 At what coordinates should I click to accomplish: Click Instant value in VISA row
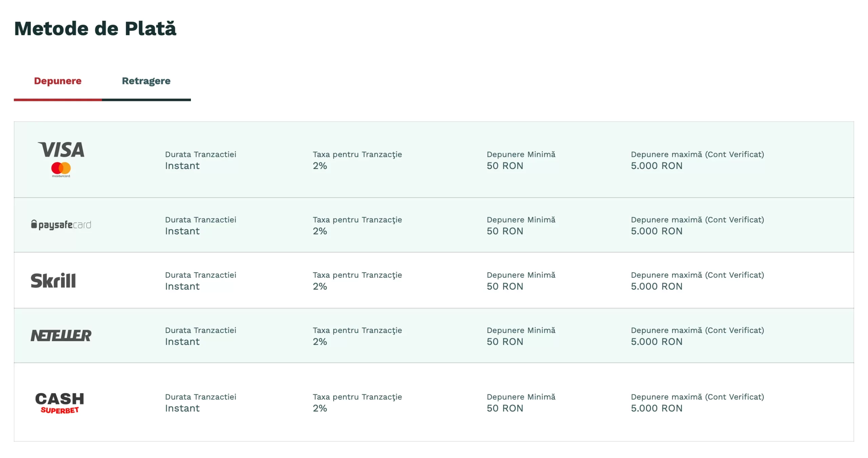tap(182, 166)
